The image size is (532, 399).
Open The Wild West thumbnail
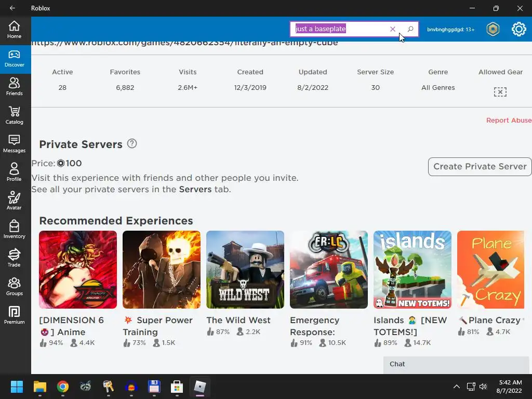[x=245, y=270]
